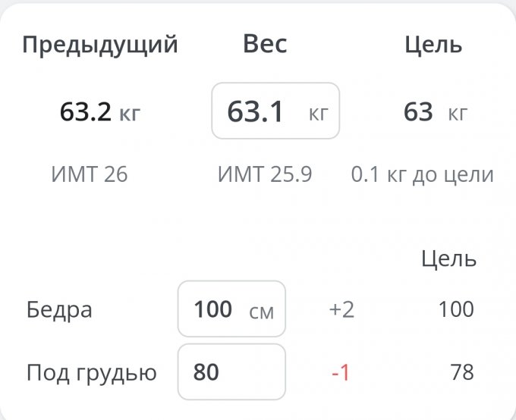Select the Предыдущий column header
This screenshot has width=516, height=420.
click(x=100, y=45)
